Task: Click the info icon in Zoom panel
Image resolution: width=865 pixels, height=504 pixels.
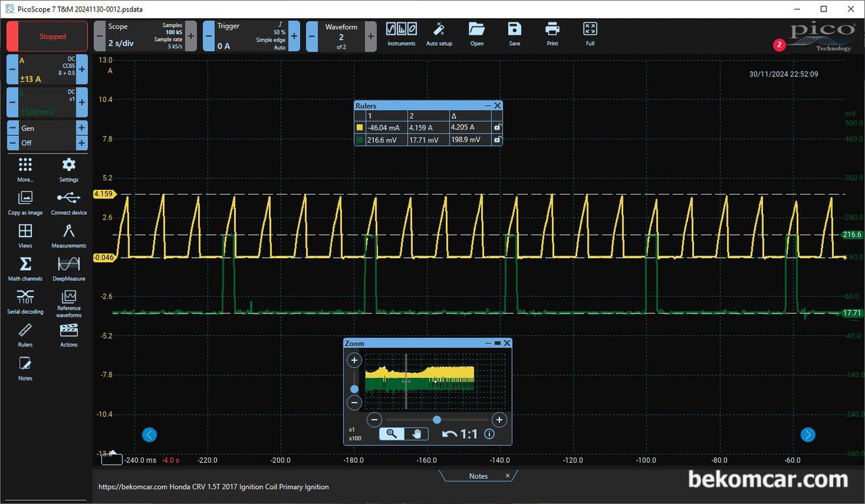Action: (x=489, y=434)
